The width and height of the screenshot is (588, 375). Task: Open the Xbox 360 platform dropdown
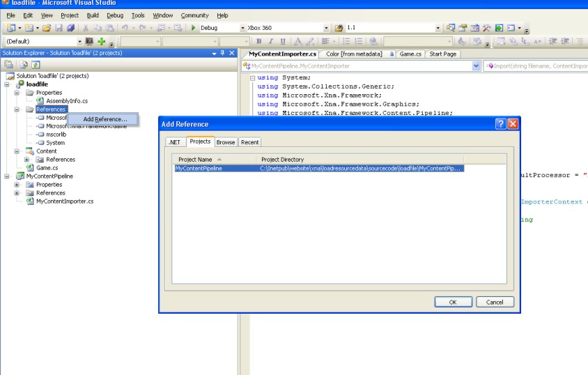click(x=326, y=28)
